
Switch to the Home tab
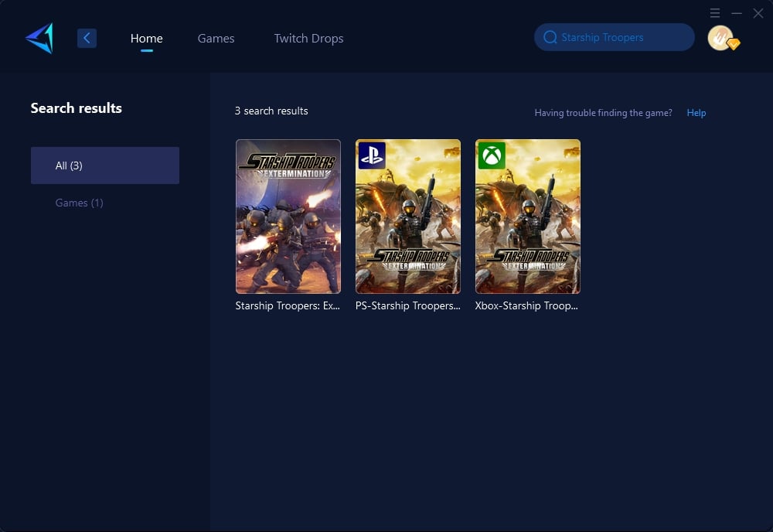click(x=146, y=38)
